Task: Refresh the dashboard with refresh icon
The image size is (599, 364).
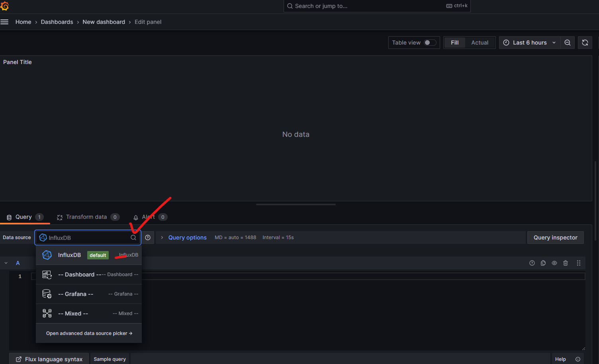Action: 585,43
